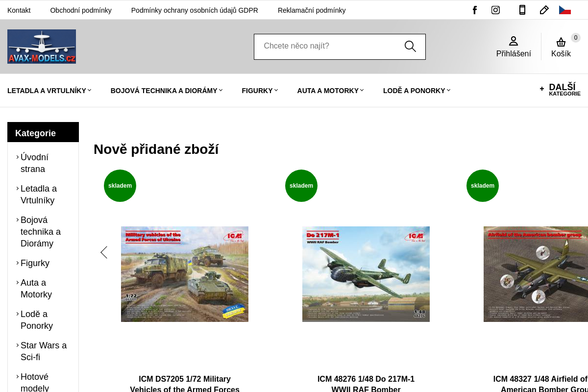Open Auta a Motorky top menu
The image size is (588, 392).
tap(330, 91)
